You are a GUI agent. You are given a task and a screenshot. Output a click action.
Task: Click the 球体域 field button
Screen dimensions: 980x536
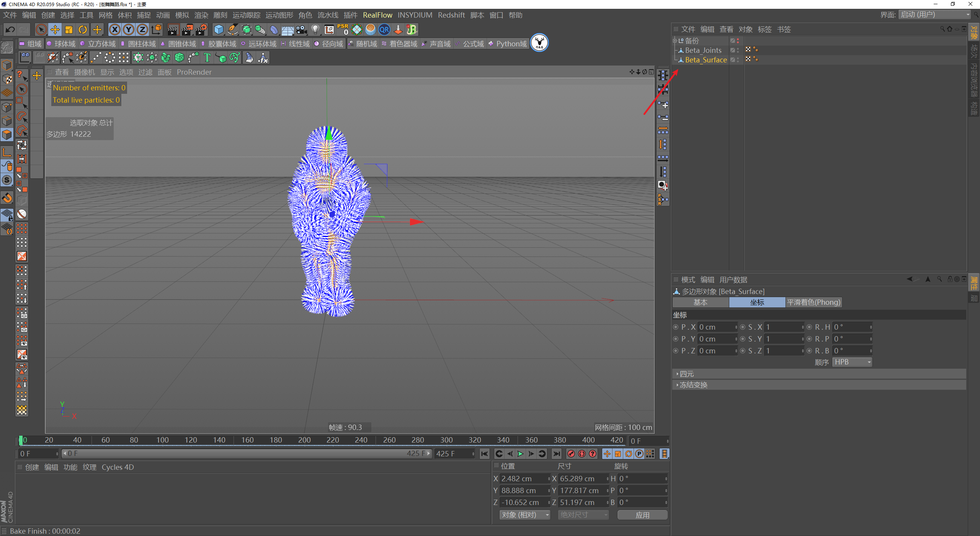[x=61, y=44]
